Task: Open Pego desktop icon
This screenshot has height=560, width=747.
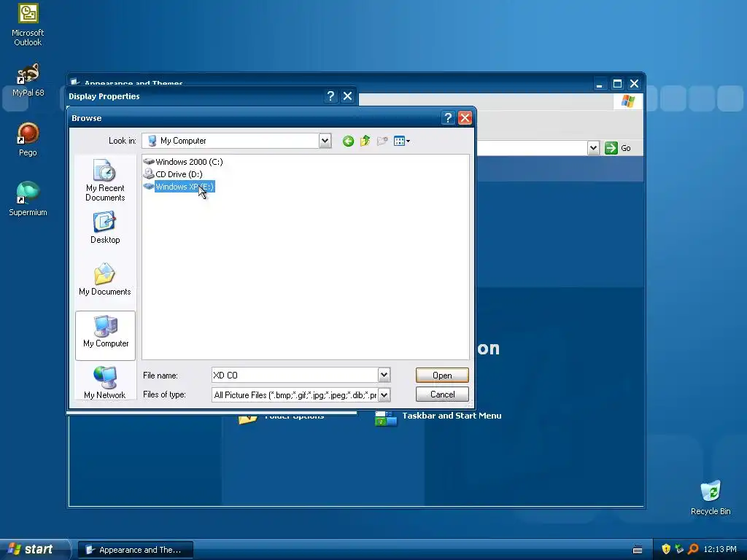Action: click(x=28, y=139)
